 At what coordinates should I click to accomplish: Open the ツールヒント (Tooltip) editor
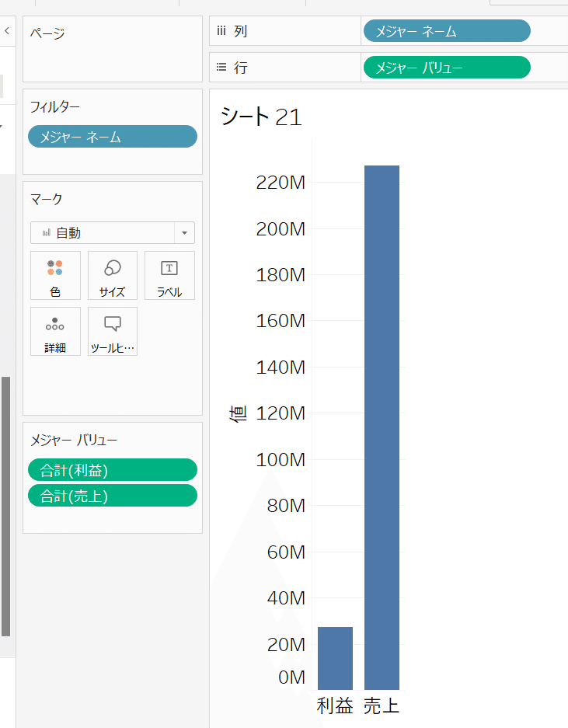pyautogui.click(x=112, y=331)
